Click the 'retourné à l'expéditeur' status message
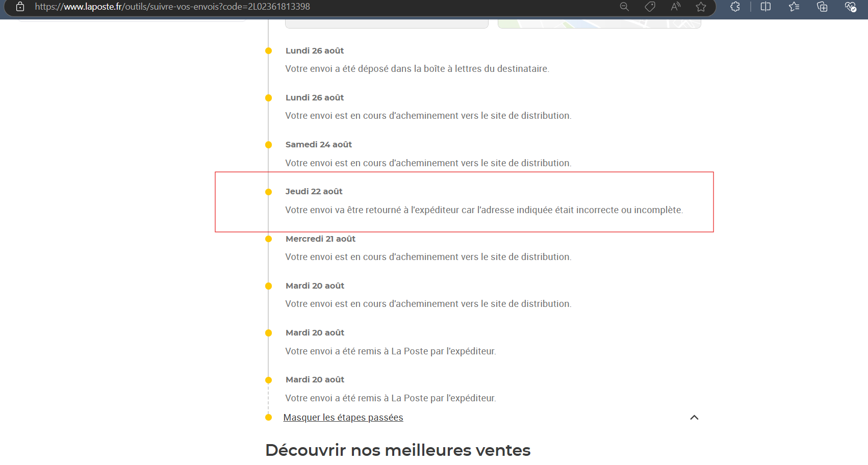 click(483, 210)
